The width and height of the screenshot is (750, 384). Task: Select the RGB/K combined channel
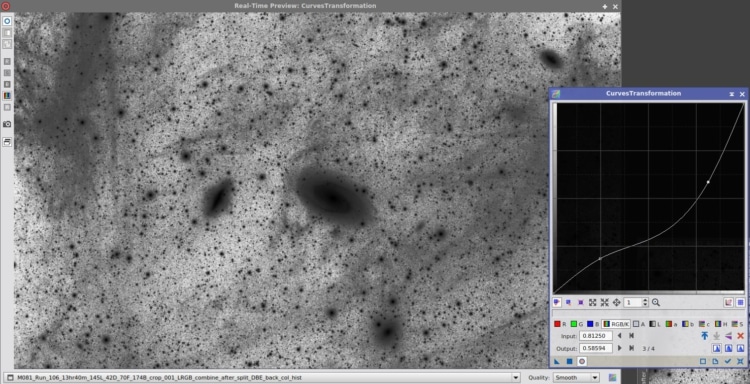[x=616, y=324]
